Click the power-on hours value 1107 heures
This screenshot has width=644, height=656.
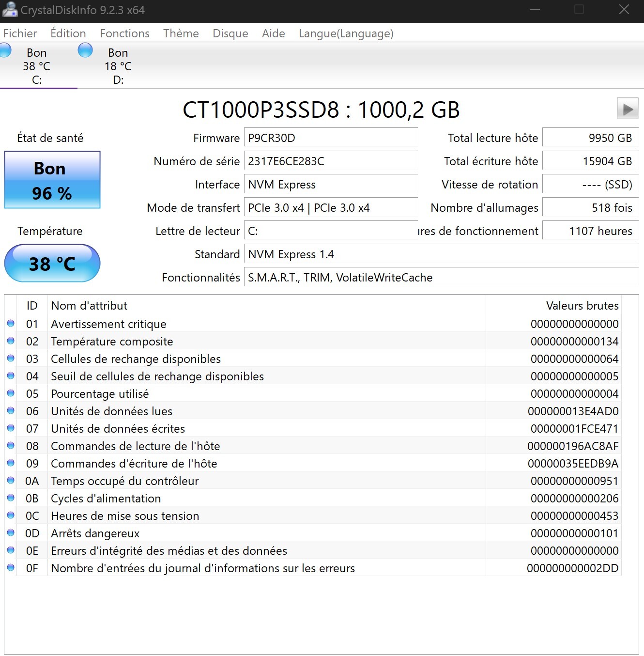pos(590,231)
